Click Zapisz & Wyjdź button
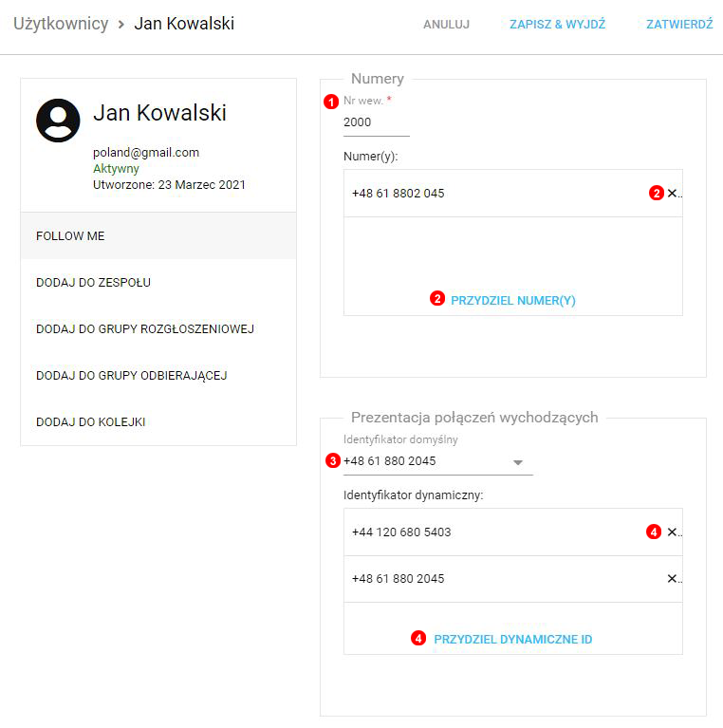 click(x=557, y=25)
